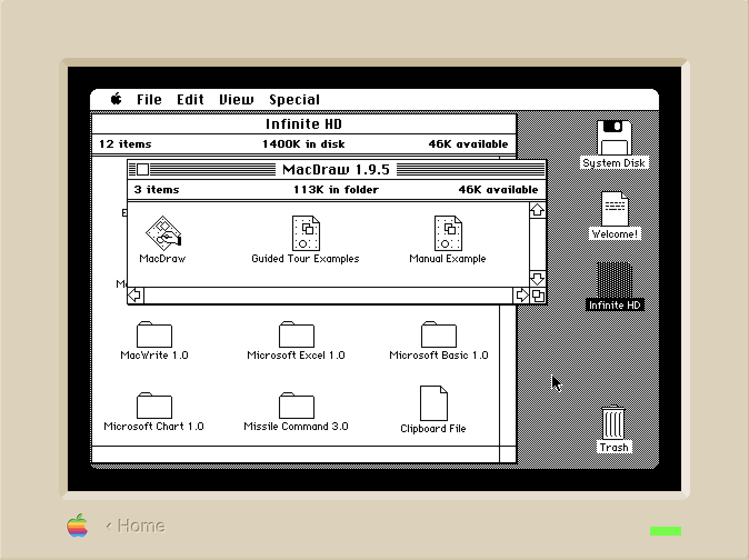Click '46K available' in the MacDraw window
Viewport: 749px width, 560px height.
498,189
